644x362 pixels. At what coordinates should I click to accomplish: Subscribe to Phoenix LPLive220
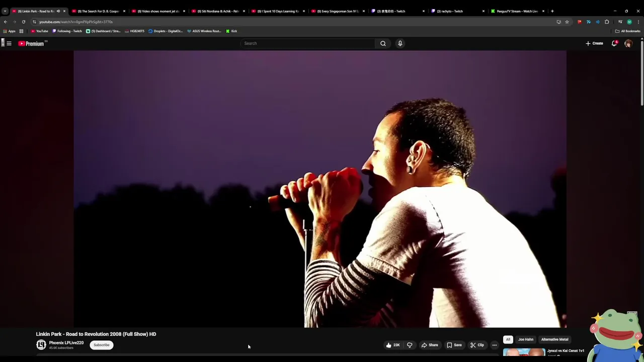tap(101, 345)
